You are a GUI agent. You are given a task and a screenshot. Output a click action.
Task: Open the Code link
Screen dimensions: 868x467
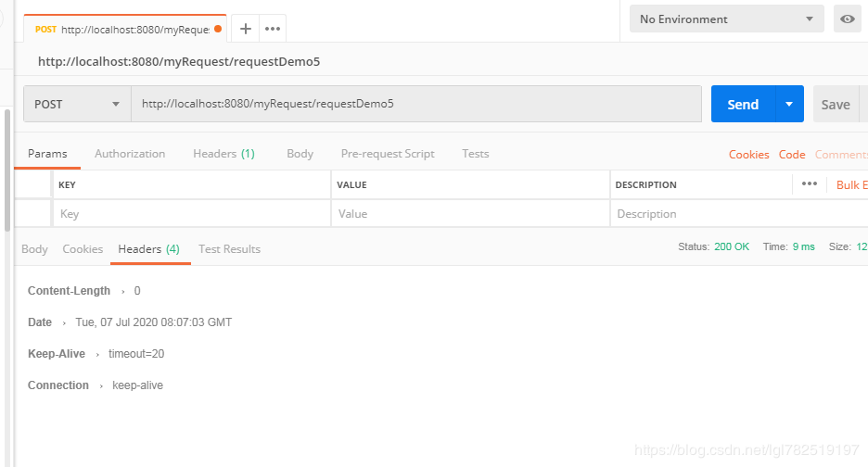[792, 155]
